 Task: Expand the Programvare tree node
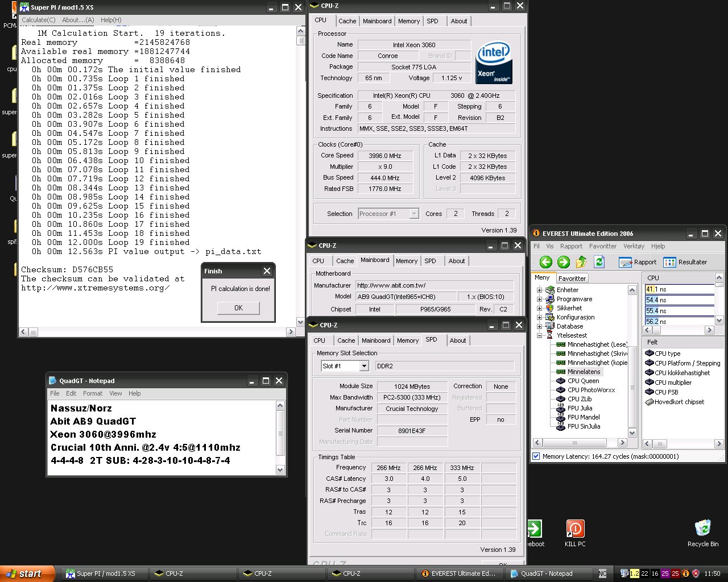click(x=539, y=299)
